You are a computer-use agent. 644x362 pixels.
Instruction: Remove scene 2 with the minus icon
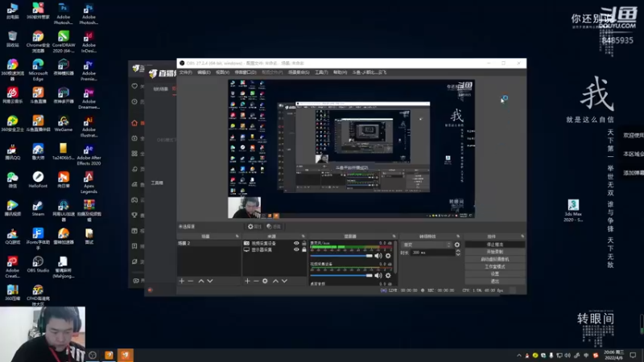pos(191,281)
